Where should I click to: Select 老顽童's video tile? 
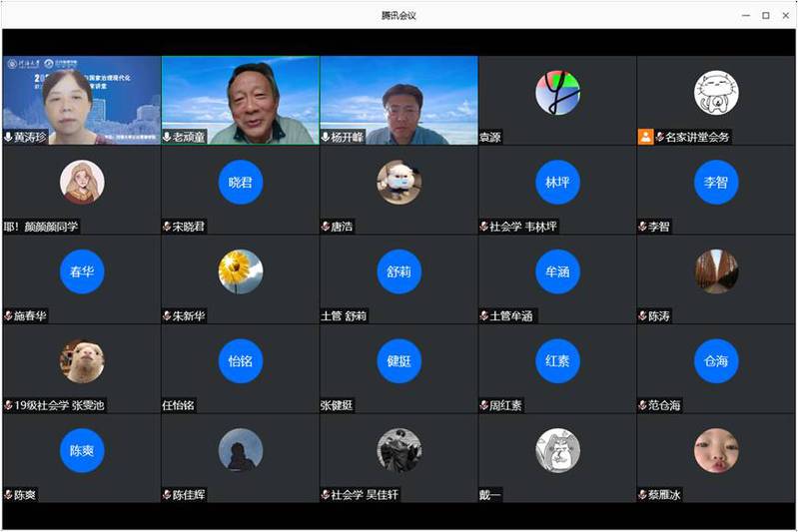pyautogui.click(x=240, y=100)
